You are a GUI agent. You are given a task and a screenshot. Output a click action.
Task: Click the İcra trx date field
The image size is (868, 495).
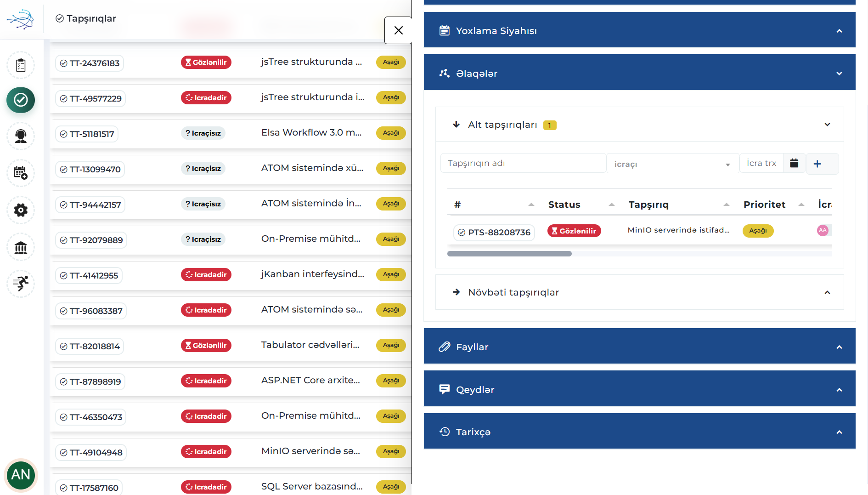761,163
